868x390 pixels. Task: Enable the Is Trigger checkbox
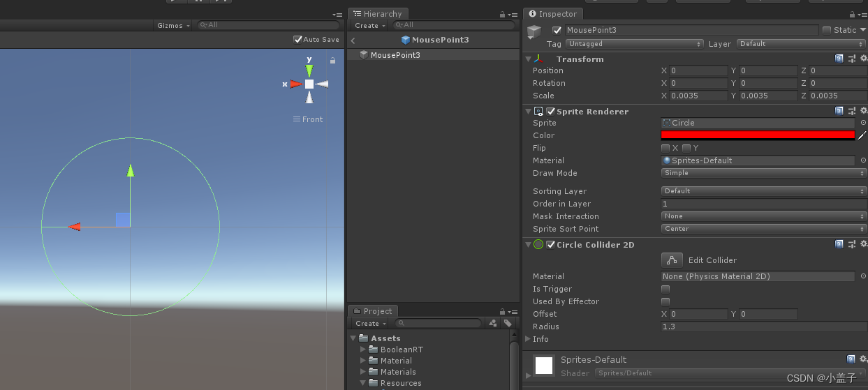coord(665,289)
